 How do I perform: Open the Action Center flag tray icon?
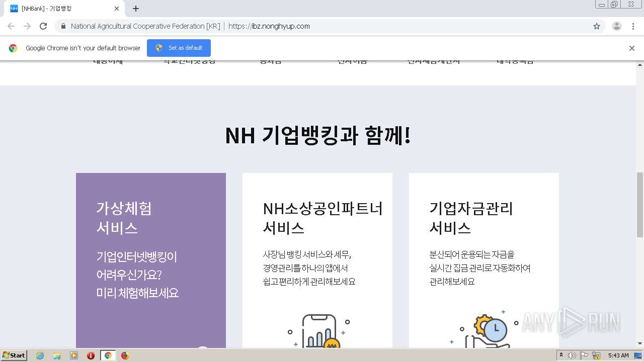coord(584,355)
